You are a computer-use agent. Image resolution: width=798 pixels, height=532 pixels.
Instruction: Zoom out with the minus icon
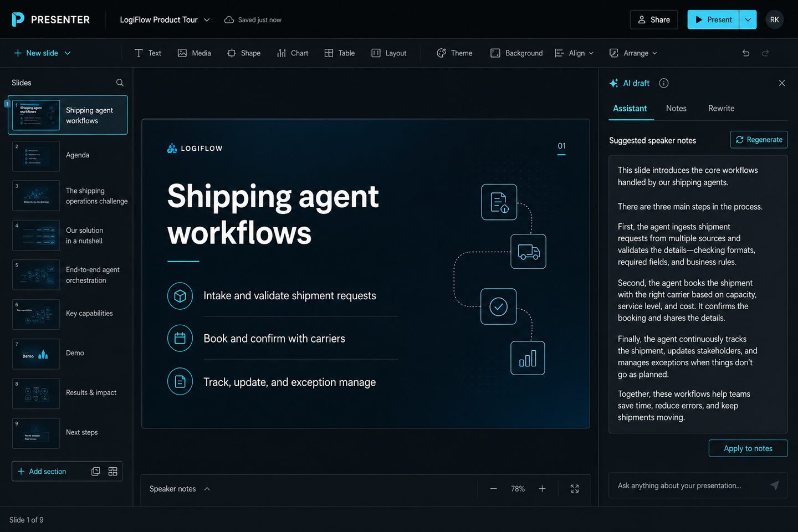493,489
